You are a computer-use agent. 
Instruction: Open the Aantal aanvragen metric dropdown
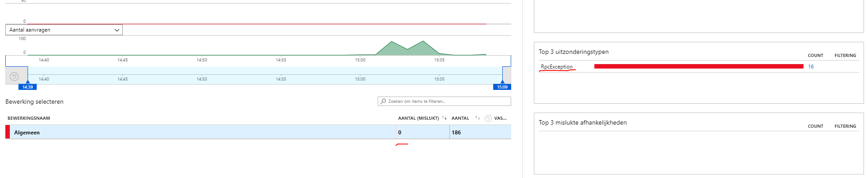click(x=64, y=30)
